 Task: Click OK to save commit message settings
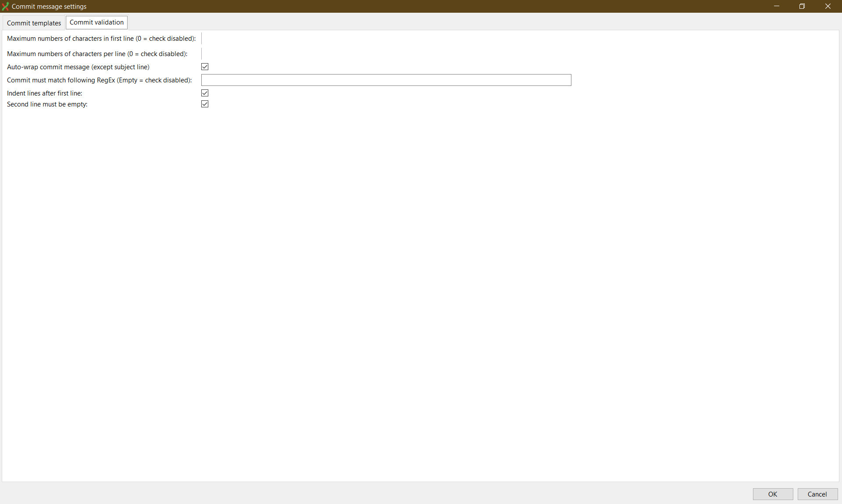pos(772,494)
